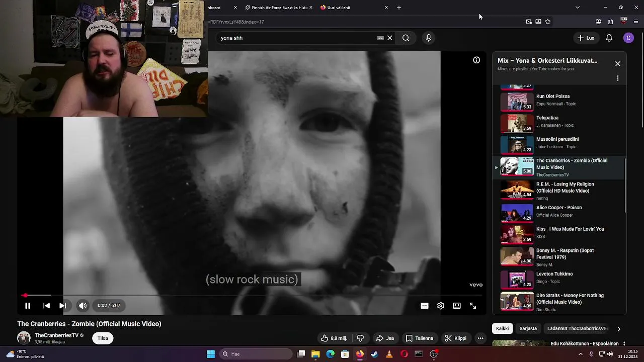Image resolution: width=644 pixels, height=362 pixels.
Task: Mute the video player volume
Action: tap(83, 306)
